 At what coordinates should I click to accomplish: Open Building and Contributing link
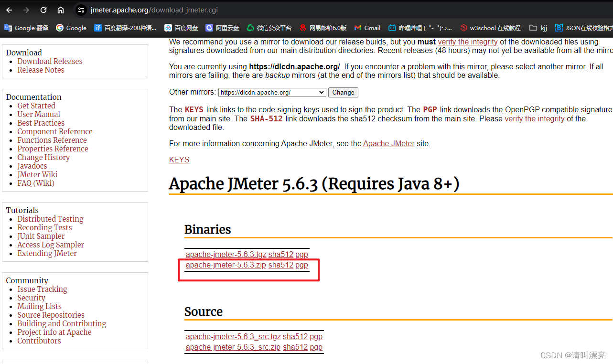(62, 323)
